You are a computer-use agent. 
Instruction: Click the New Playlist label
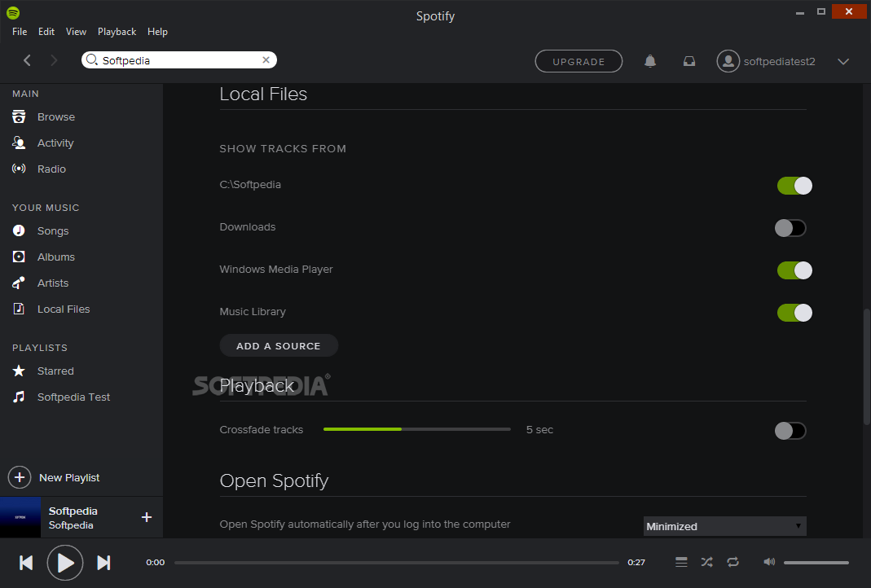pos(69,477)
